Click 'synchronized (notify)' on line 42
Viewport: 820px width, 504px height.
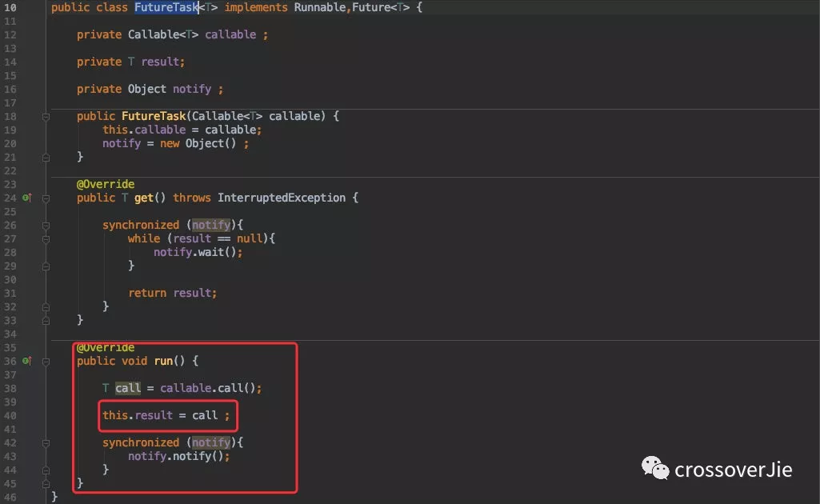(x=170, y=442)
